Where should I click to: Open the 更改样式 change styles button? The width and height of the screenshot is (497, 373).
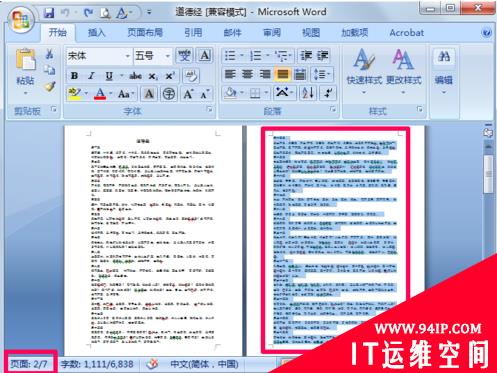tap(404, 71)
